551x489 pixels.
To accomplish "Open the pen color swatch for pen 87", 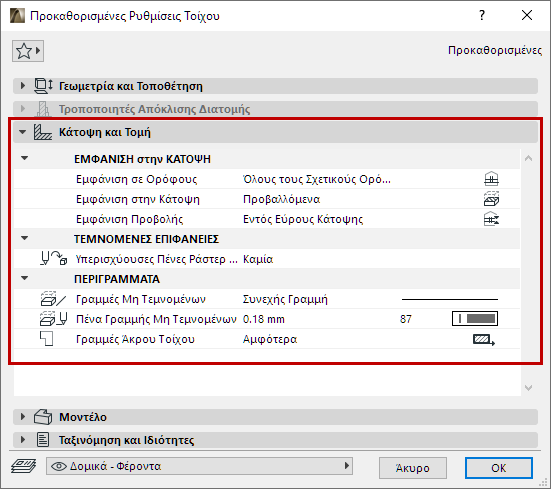I will click(475, 319).
